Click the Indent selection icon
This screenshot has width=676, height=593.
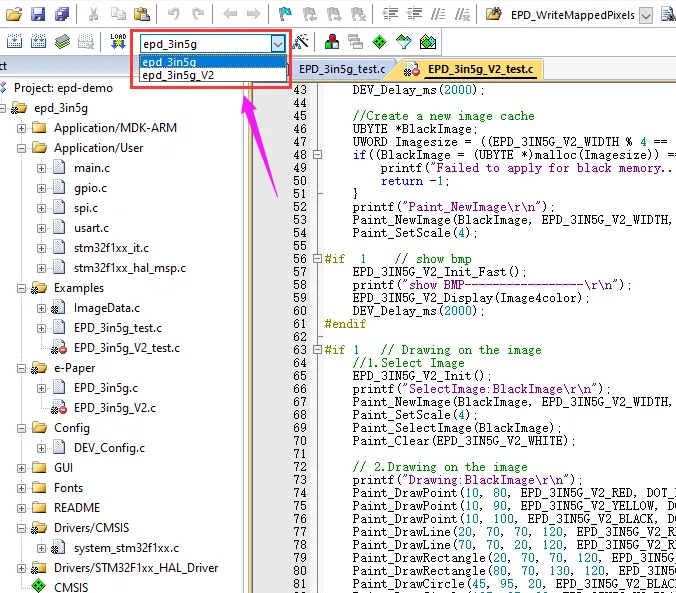391,14
